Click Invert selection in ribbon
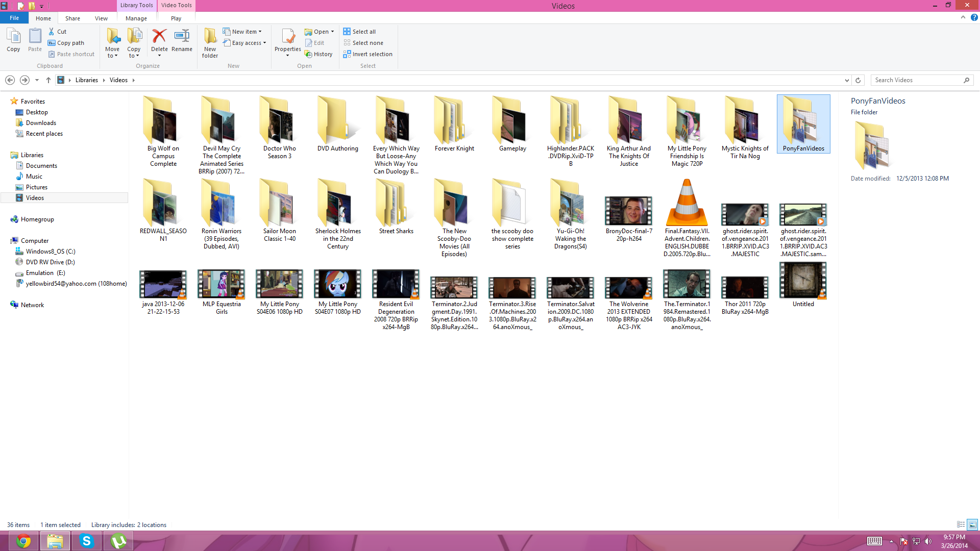Screen dimensions: 980x551 click(x=367, y=54)
